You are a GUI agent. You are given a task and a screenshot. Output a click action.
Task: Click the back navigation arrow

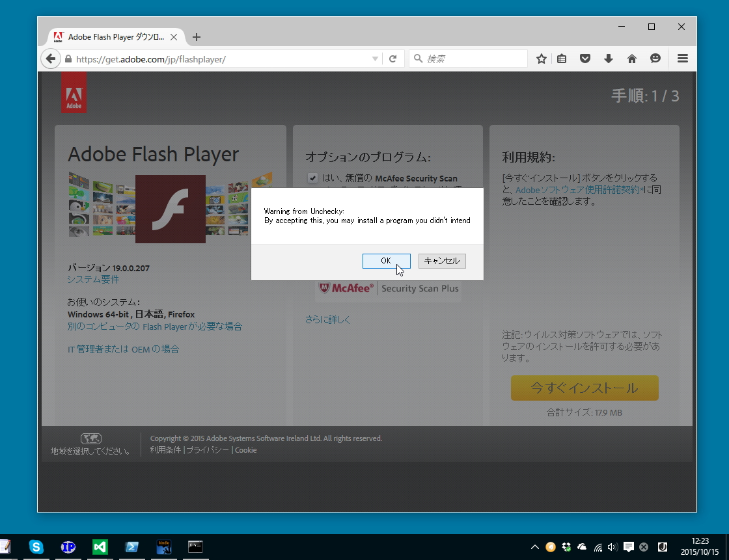(51, 59)
